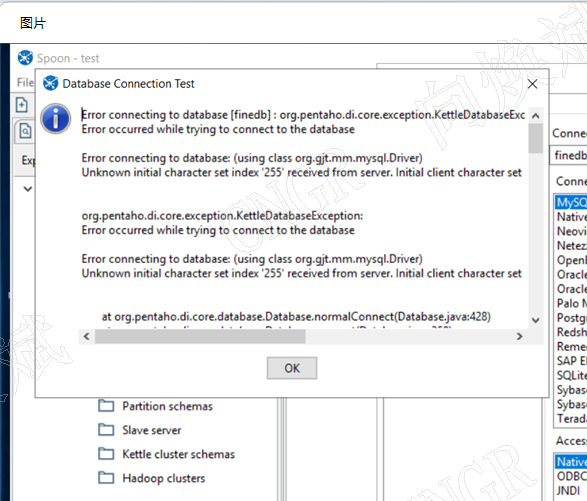Click the horizontal scrollbar right arrow
The image size is (587, 501).
[x=519, y=336]
